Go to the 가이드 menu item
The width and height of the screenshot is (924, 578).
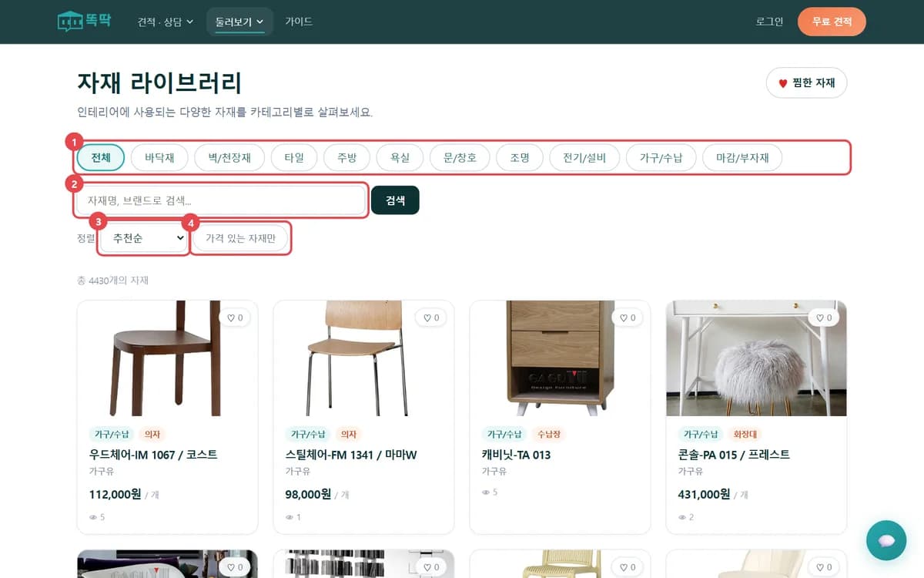pos(299,22)
